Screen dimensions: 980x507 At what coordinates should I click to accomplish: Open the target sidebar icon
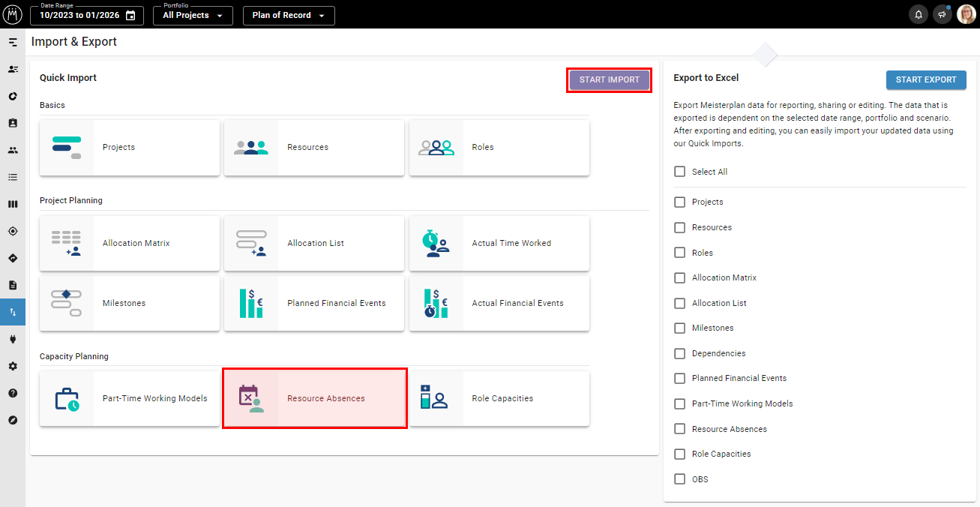tap(13, 231)
